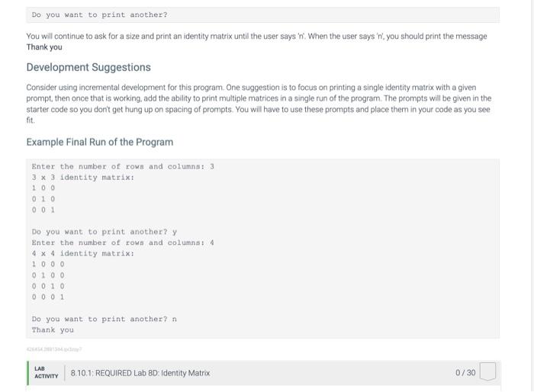Click the LAB ACTIVITY label

[x=46, y=372]
